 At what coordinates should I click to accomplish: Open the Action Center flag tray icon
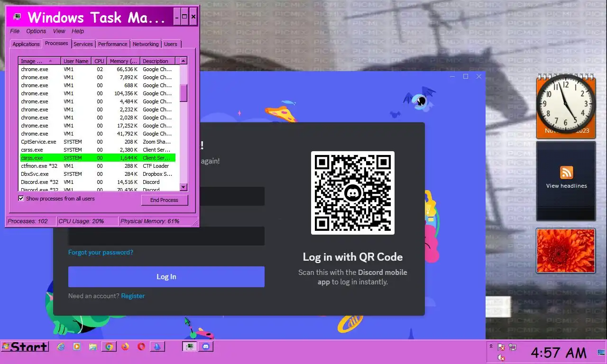(501, 347)
